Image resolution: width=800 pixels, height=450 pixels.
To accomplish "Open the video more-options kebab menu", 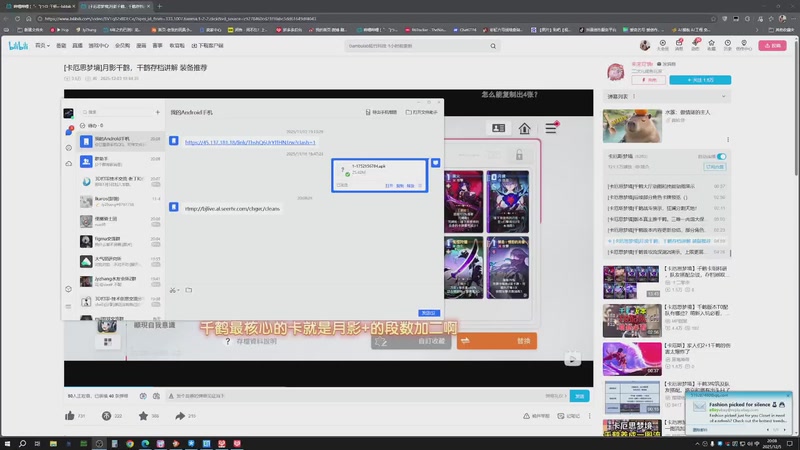I will [589, 416].
